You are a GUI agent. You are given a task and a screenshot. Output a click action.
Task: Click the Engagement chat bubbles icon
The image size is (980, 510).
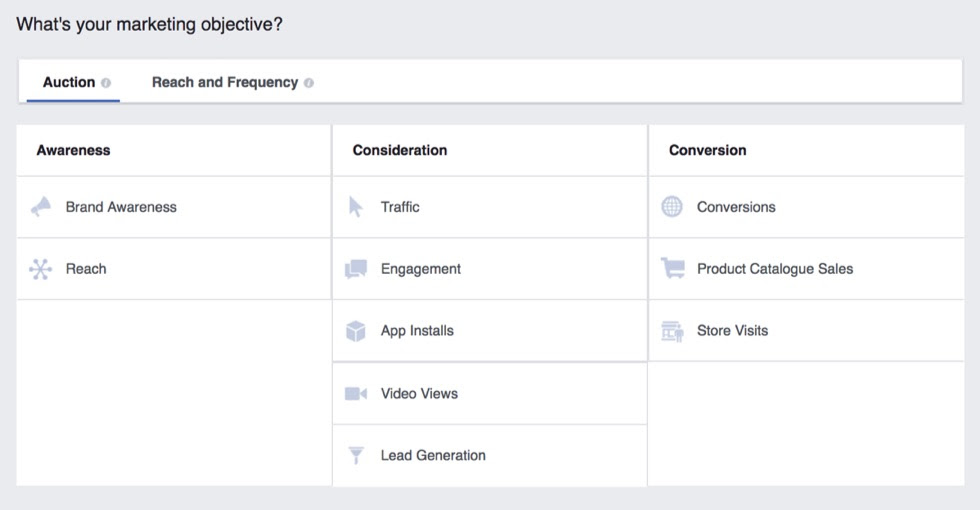[356, 269]
